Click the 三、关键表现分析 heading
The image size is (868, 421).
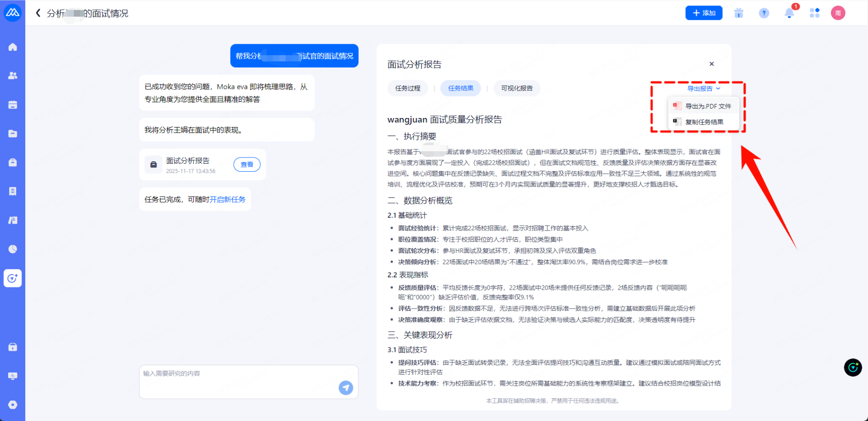420,335
